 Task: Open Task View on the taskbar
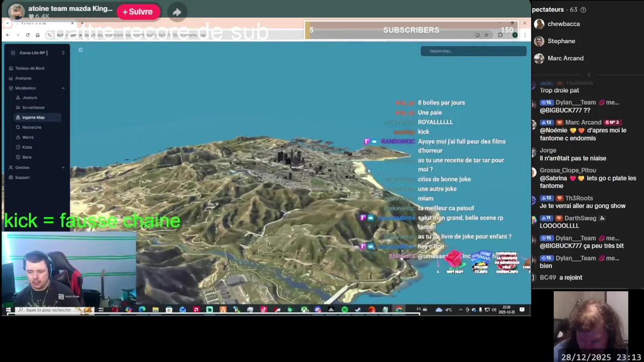(101, 310)
